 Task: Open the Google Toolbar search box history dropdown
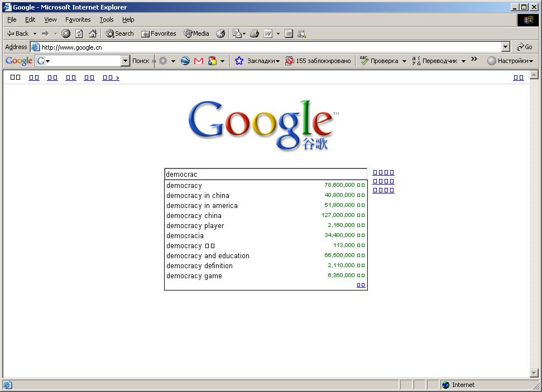(x=125, y=61)
